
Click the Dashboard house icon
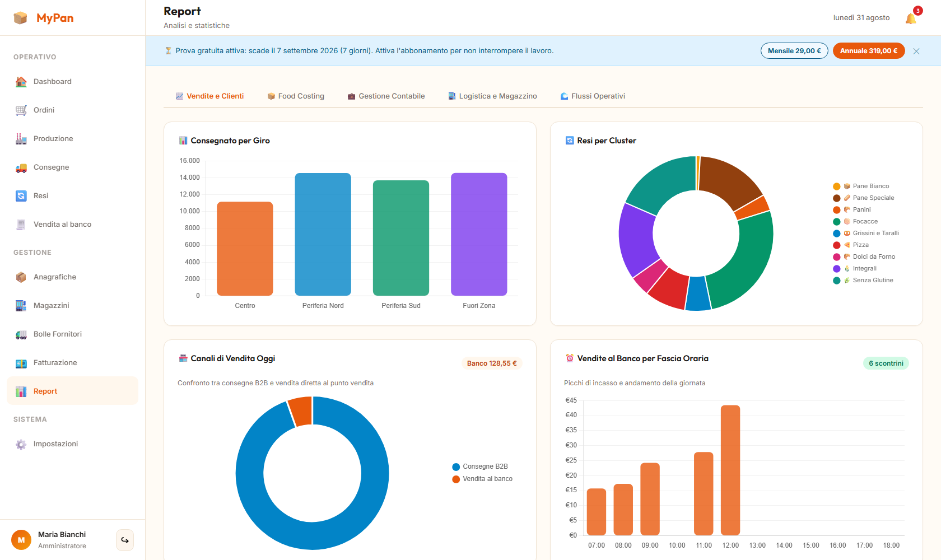coord(21,82)
